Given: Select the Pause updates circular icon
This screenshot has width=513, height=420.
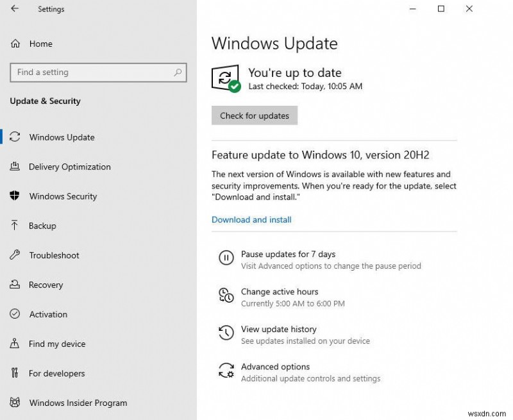Looking at the screenshot, I should point(226,258).
